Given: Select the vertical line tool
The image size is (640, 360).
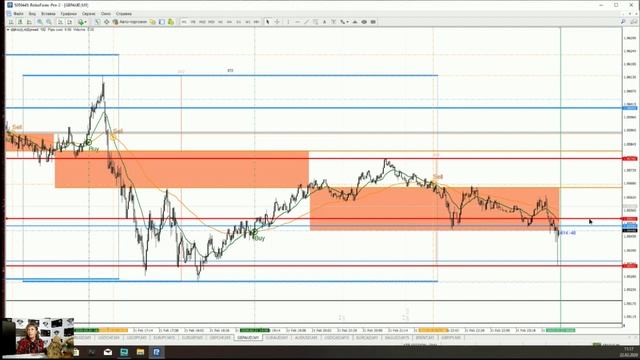Looking at the screenshot, I should 288,22.
